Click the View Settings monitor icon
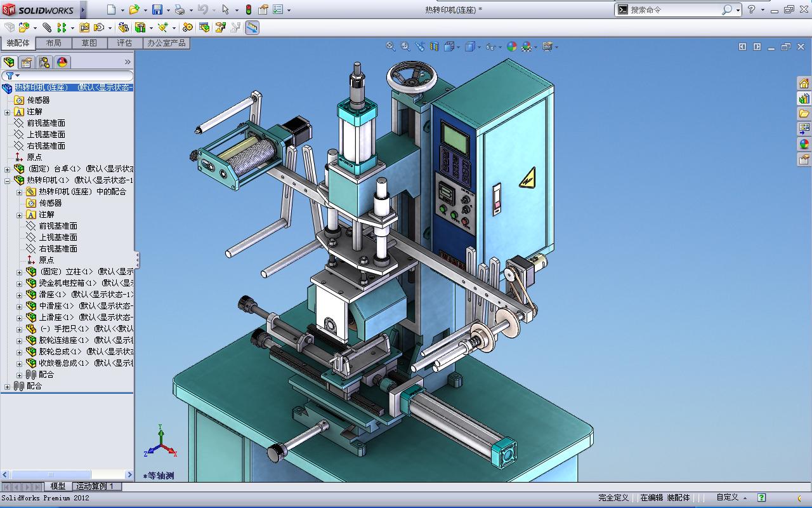The width and height of the screenshot is (812, 508). point(547,46)
